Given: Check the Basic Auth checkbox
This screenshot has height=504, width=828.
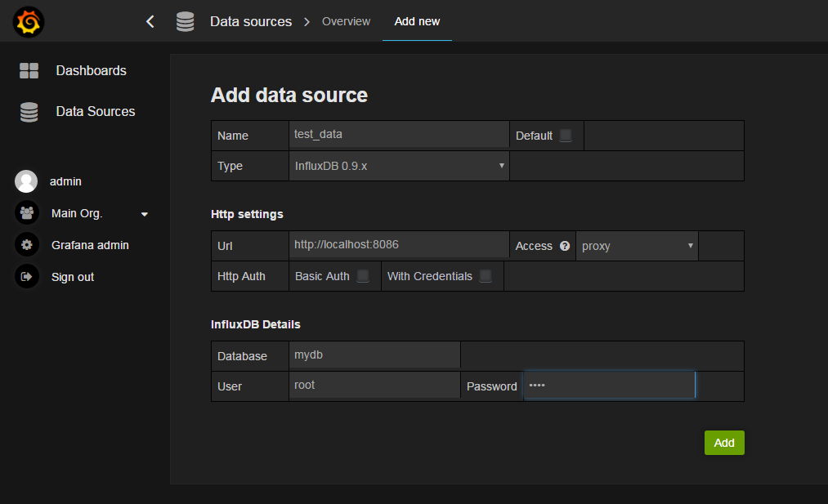Looking at the screenshot, I should (x=363, y=276).
